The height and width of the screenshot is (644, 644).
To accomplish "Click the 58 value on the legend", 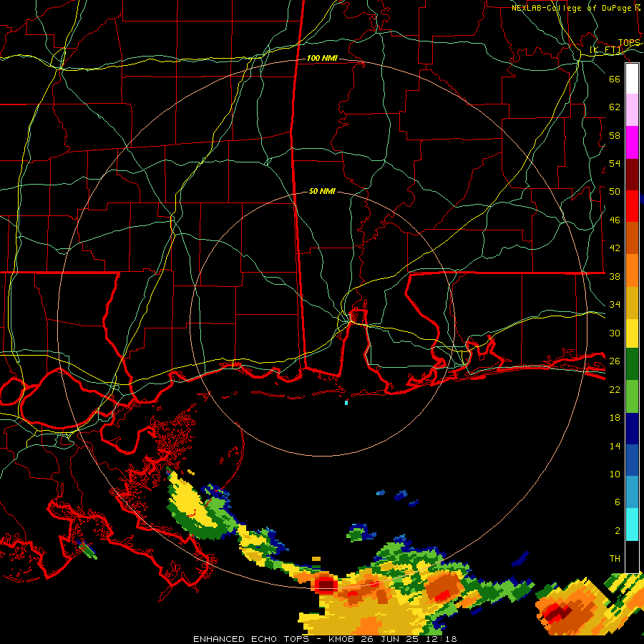I will (x=615, y=135).
